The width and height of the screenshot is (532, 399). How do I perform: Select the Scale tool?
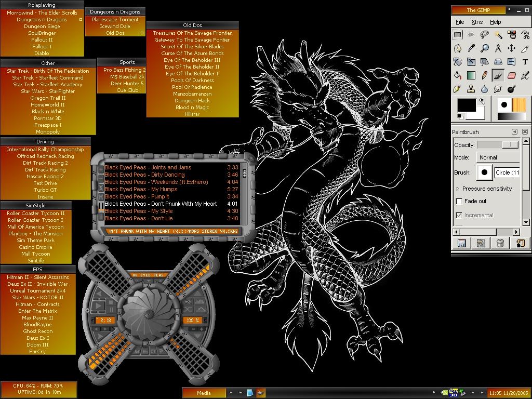click(471, 62)
